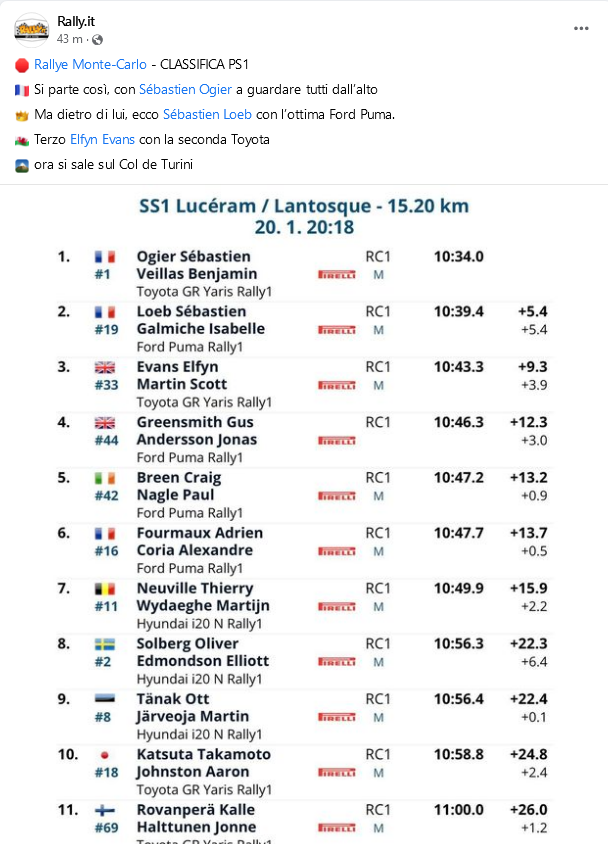Screen dimensions: 608x844
Task: Click the SS1 Lucéram / Lantosque heading
Action: click(x=304, y=207)
